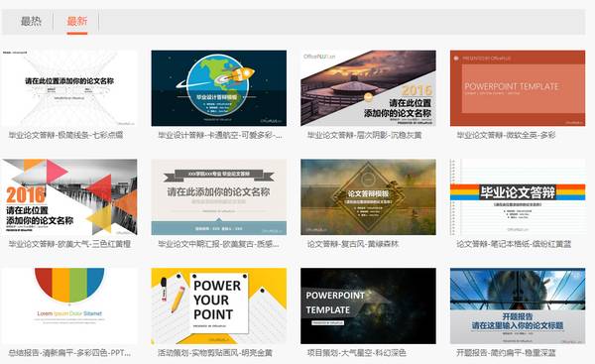Open the 欧美复古 ribbon banner thumbnail
The image size is (595, 364).
coord(218,197)
